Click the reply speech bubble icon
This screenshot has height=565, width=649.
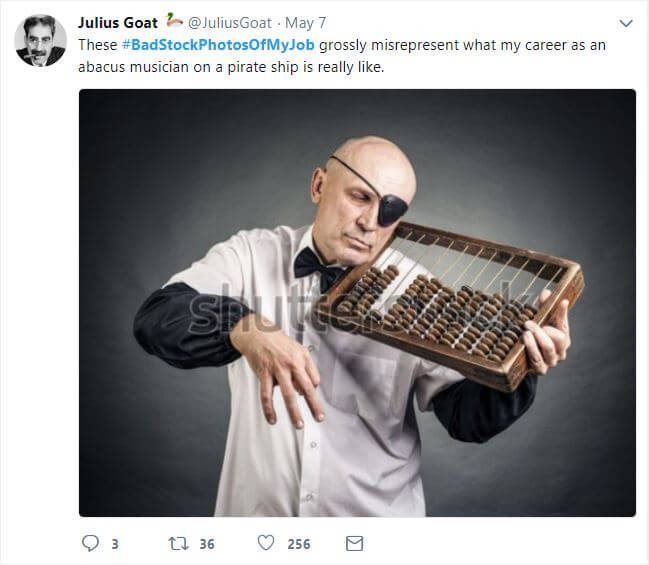tap(90, 543)
